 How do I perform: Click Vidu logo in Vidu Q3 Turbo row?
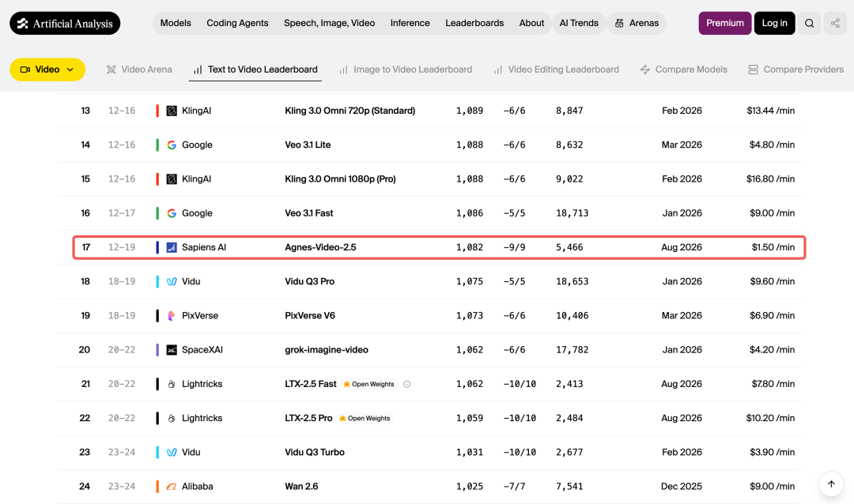(172, 453)
